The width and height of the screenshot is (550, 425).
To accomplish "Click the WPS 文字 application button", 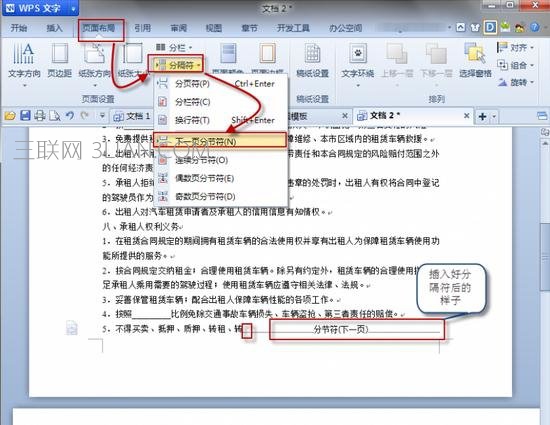I will pos(40,8).
